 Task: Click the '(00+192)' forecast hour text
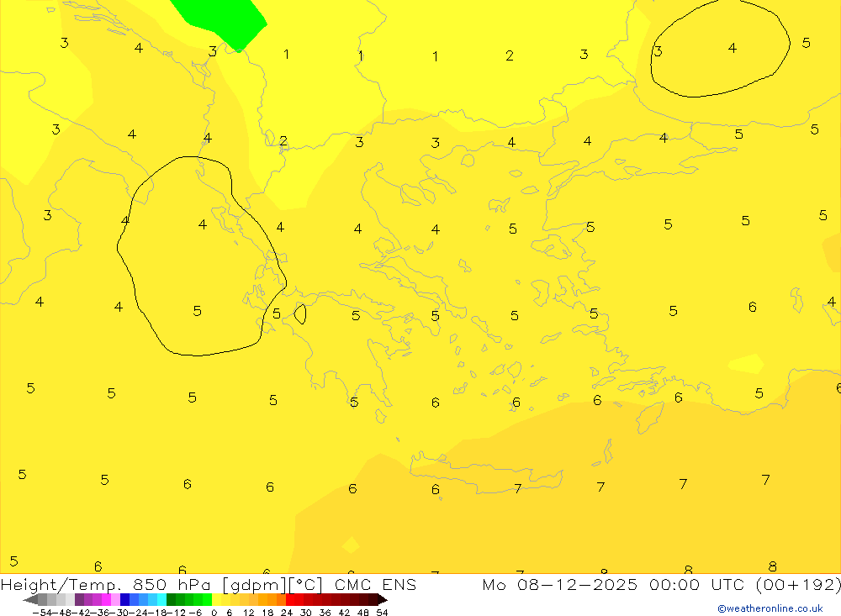click(x=799, y=584)
